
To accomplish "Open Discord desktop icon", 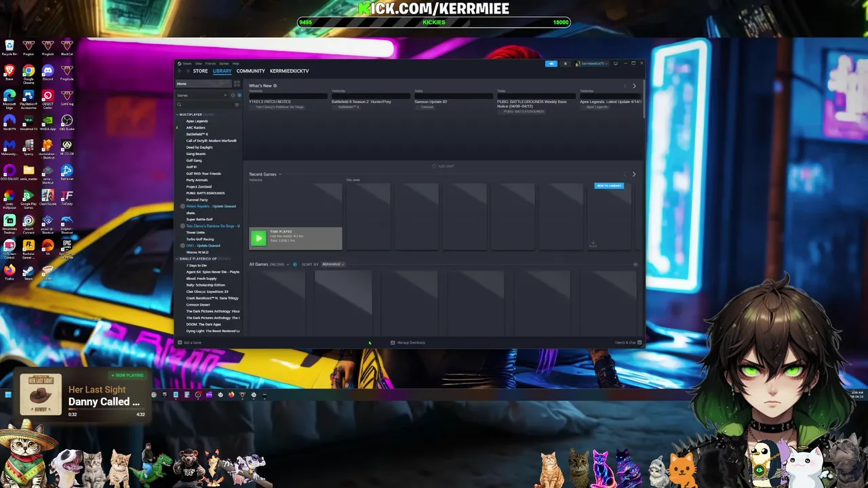I will click(47, 73).
